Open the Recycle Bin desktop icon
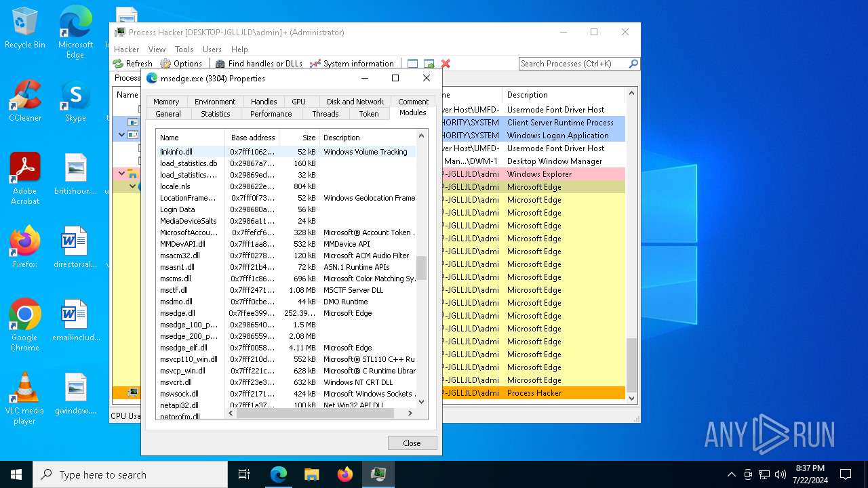The height and width of the screenshot is (488, 868). (x=24, y=28)
